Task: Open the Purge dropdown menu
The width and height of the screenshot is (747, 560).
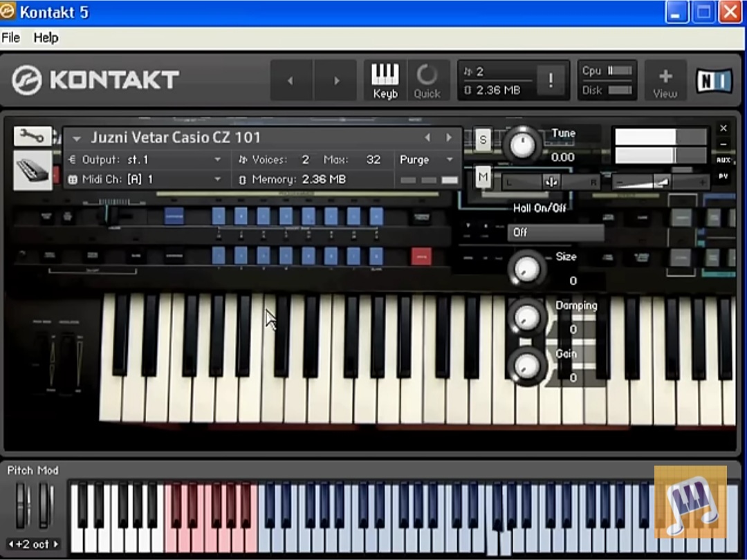Action: [x=426, y=160]
